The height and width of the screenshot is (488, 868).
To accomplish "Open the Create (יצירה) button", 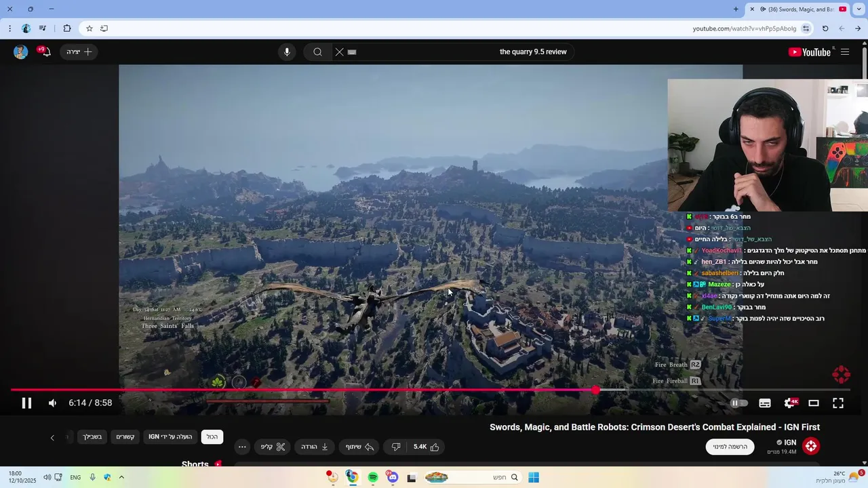I will click(x=79, y=52).
